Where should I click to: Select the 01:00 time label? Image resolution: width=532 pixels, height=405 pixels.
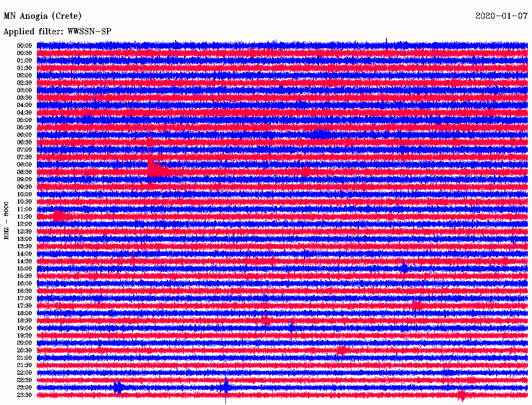point(24,61)
